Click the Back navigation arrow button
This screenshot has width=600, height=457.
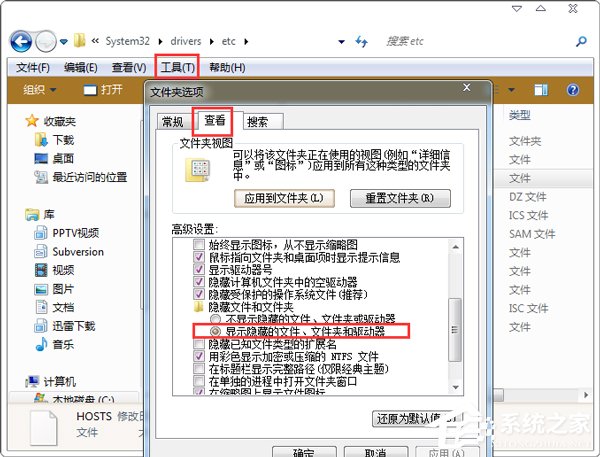click(x=21, y=41)
